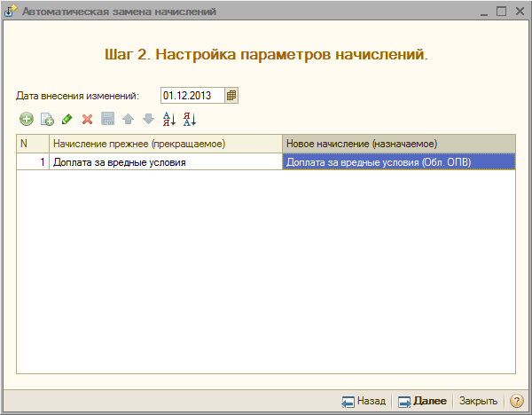Screen dimensions: 532x415
Task: Click the Move row up arrow
Action: coord(128,119)
